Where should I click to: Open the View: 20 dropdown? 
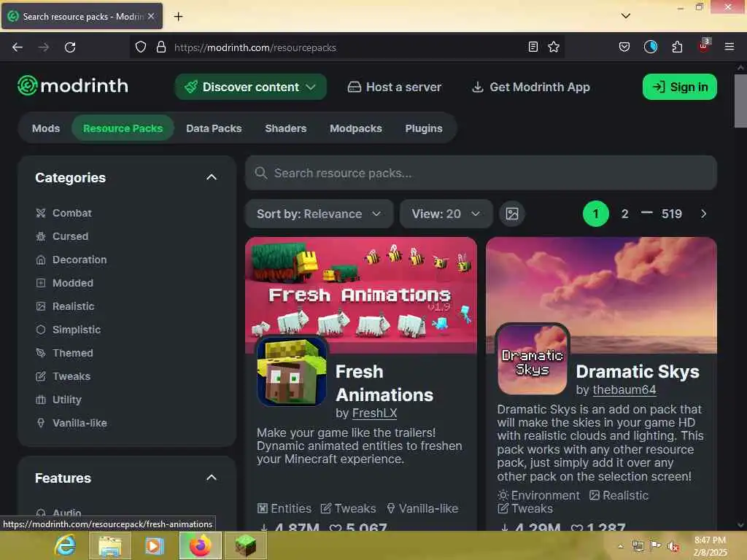[x=446, y=214]
